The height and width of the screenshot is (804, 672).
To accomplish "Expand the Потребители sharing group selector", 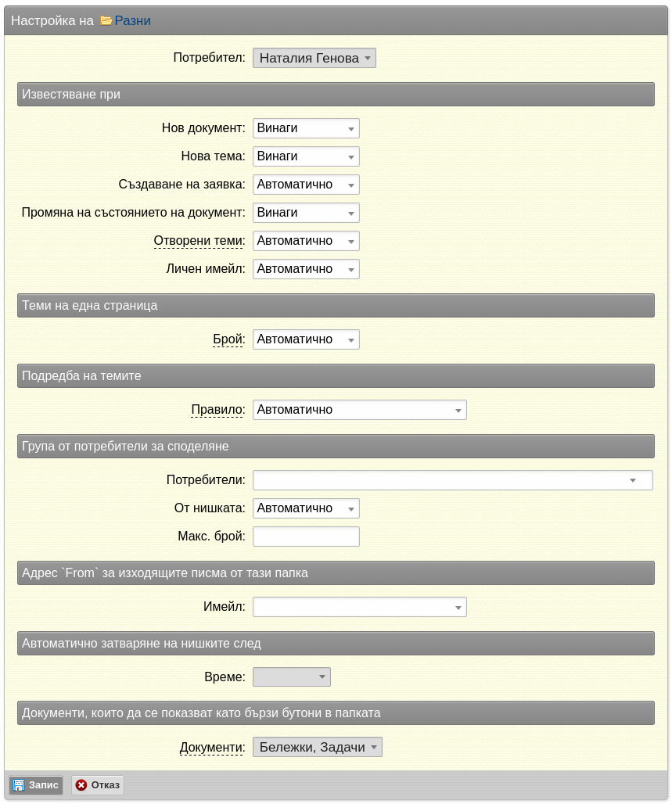I will (453, 480).
